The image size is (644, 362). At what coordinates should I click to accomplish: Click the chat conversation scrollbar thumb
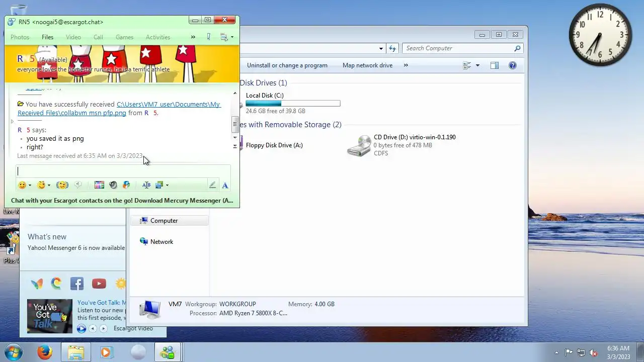click(x=234, y=124)
